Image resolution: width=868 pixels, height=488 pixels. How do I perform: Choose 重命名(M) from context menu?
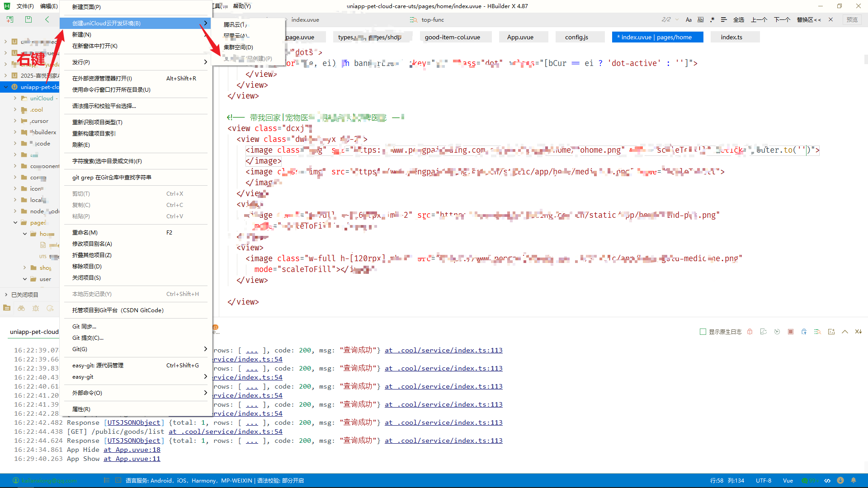point(85,232)
